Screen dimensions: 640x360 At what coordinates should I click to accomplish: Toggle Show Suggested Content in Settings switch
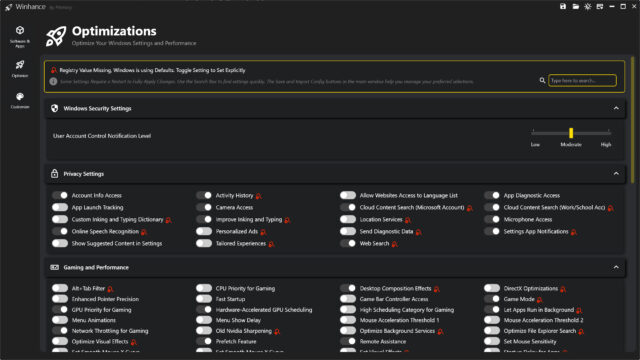60,243
